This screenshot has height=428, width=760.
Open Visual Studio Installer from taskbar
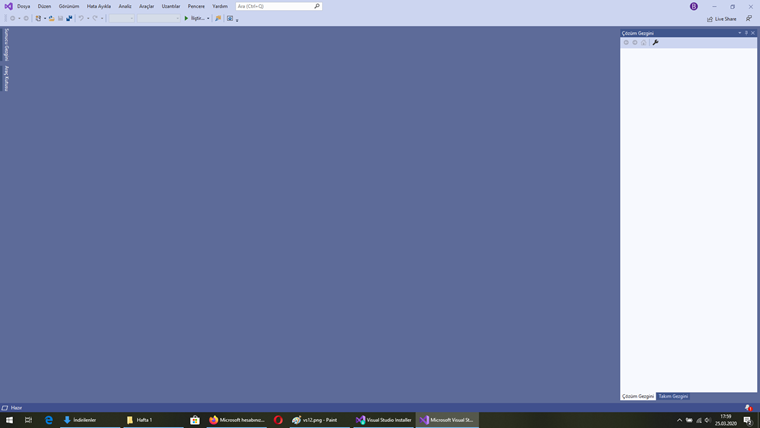coord(384,420)
